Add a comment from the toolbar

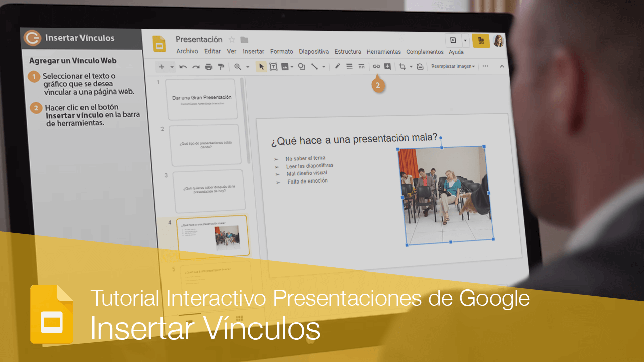(387, 66)
